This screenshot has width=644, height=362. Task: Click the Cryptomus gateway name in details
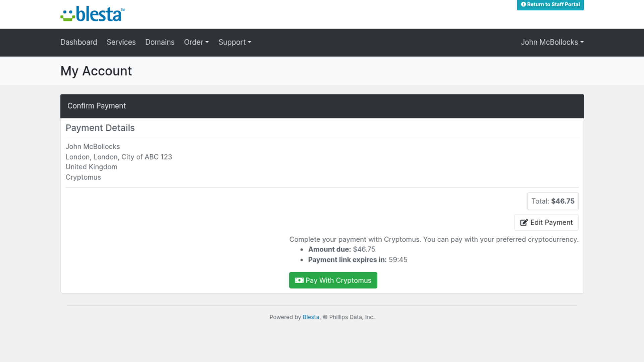(83, 177)
